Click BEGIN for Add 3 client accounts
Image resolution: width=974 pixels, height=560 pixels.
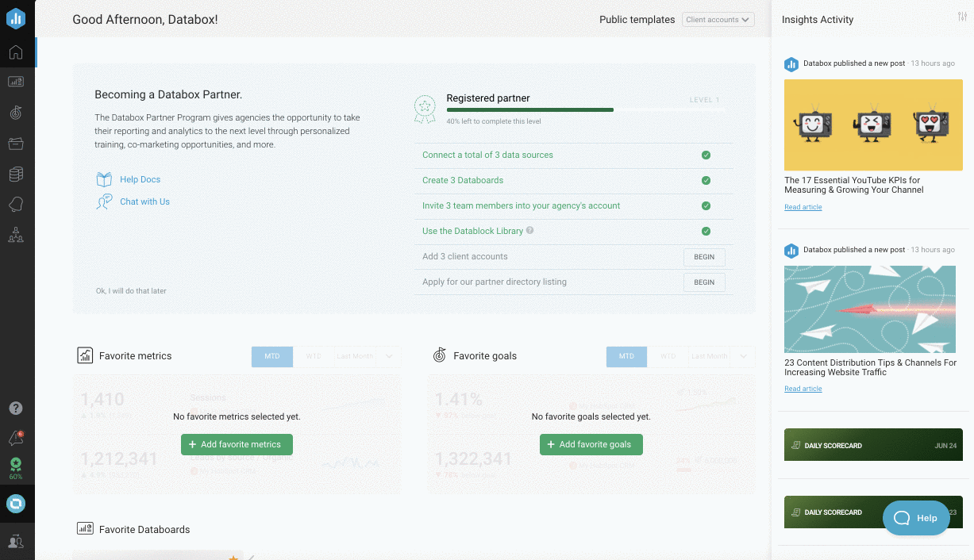(x=704, y=257)
